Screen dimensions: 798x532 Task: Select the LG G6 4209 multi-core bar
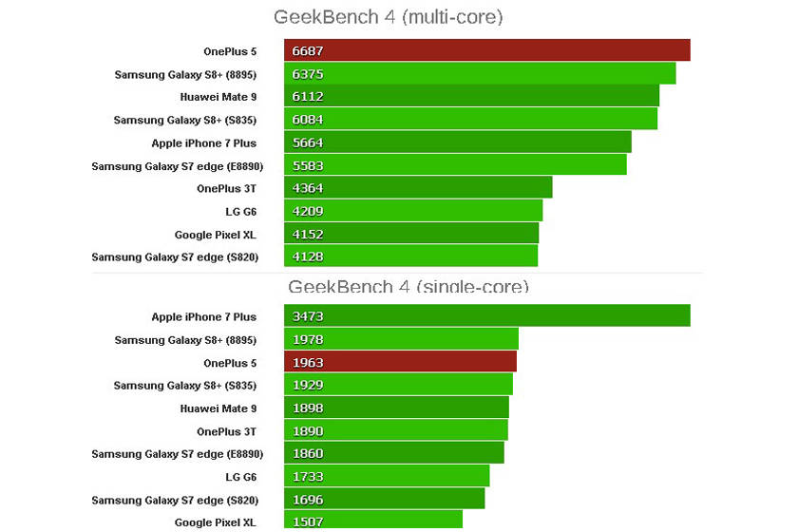point(413,211)
